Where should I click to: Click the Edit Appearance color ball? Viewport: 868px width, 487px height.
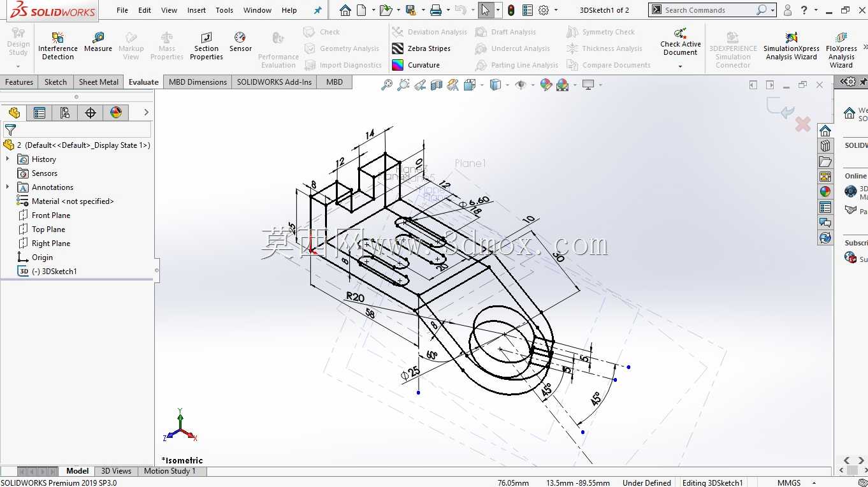pos(546,85)
